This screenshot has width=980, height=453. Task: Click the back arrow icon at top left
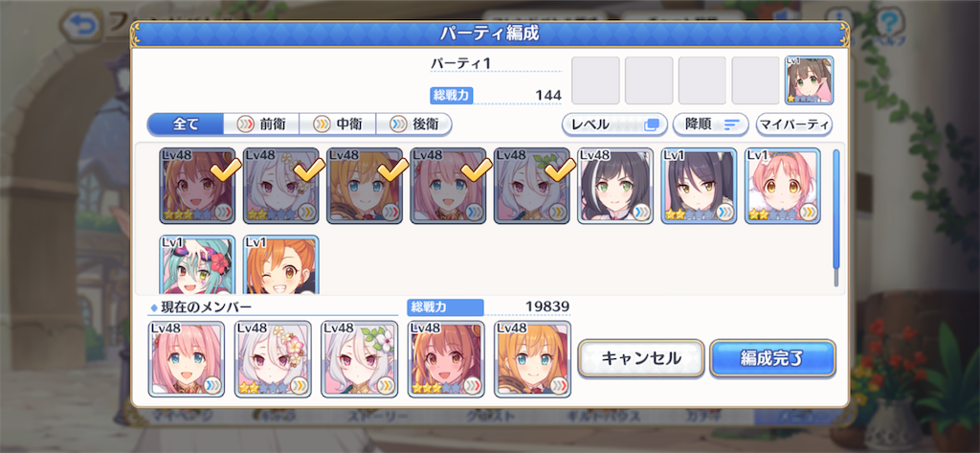pos(81,25)
